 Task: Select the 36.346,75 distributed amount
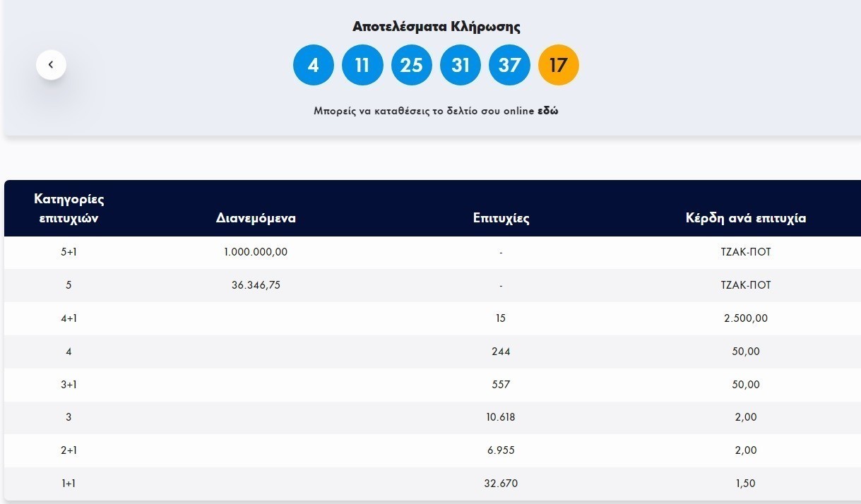pyautogui.click(x=256, y=285)
